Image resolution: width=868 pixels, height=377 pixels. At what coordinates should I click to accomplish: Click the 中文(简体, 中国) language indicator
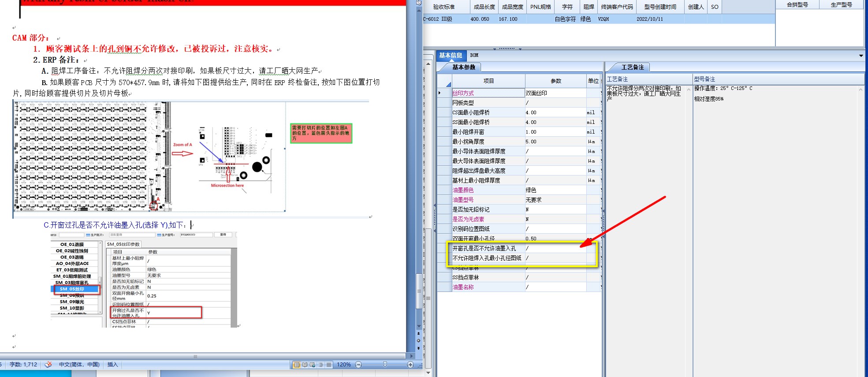(x=79, y=365)
